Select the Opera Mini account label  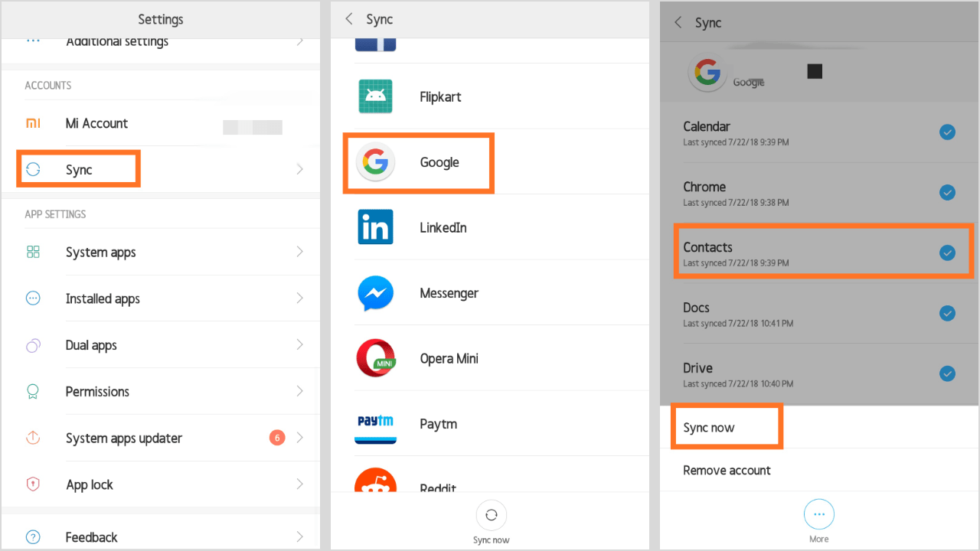click(x=449, y=358)
